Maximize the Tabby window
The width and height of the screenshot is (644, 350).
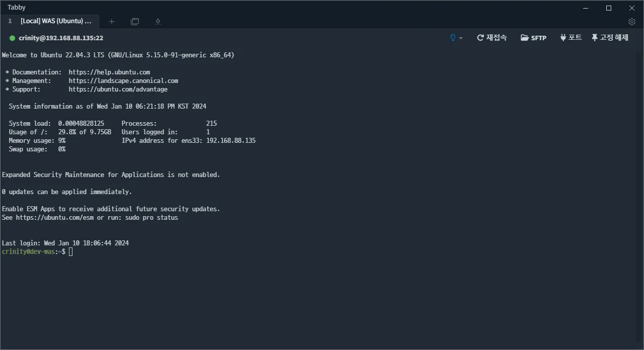(609, 8)
